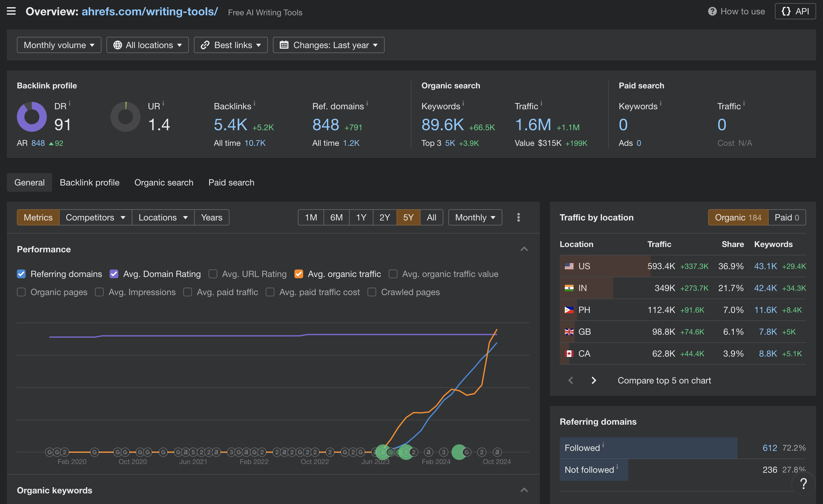Open Locations dropdown in chart toolbar
The height and width of the screenshot is (504, 823).
click(163, 217)
